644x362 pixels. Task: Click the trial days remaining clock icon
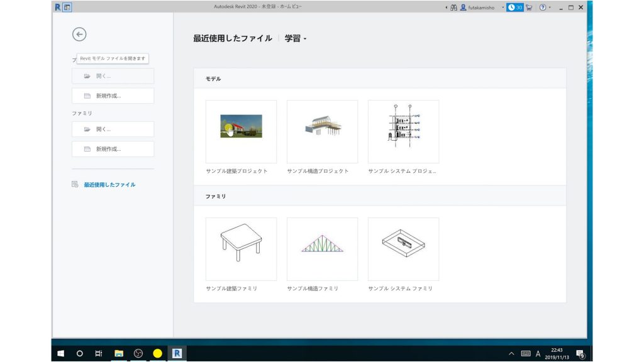click(511, 7)
